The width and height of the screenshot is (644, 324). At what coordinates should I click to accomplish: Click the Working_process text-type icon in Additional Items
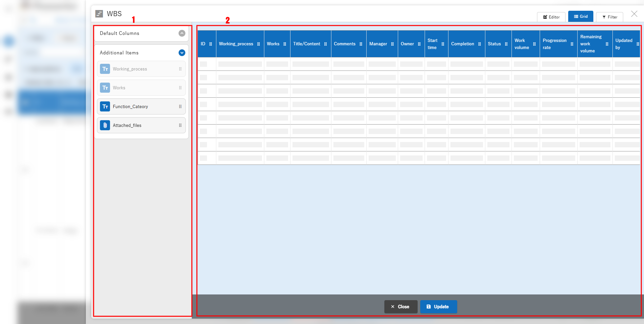(105, 69)
